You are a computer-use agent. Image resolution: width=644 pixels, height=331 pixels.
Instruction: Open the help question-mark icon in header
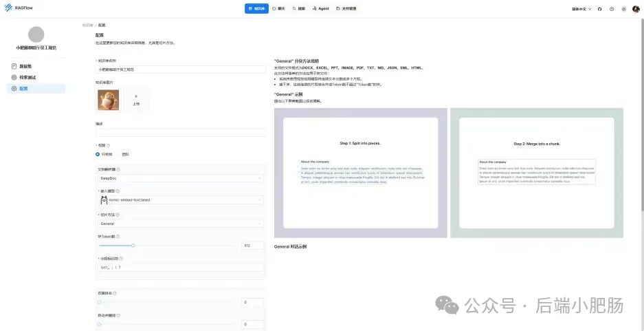pos(612,9)
